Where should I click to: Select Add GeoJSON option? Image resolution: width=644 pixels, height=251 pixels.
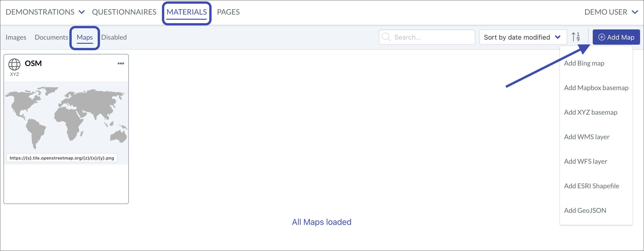pyautogui.click(x=585, y=210)
